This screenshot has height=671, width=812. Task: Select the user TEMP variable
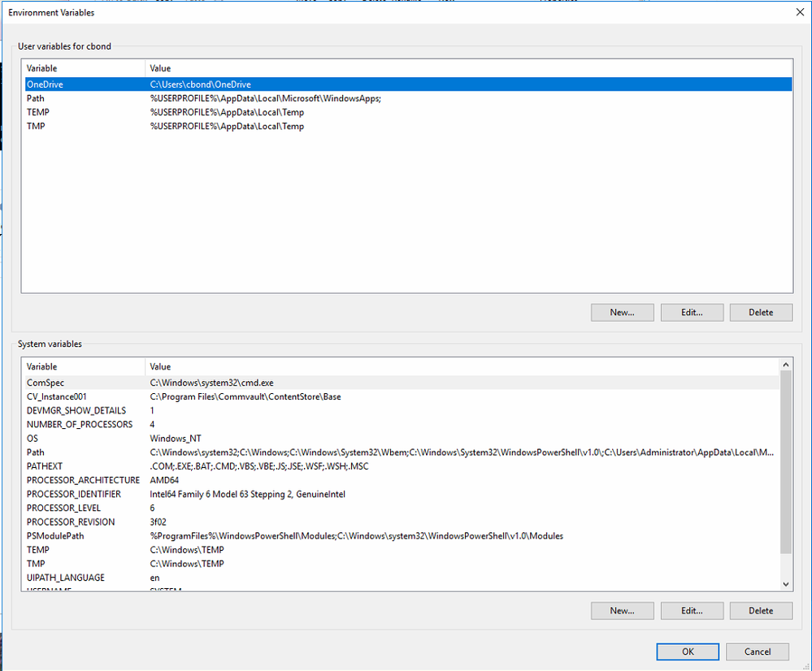409,112
